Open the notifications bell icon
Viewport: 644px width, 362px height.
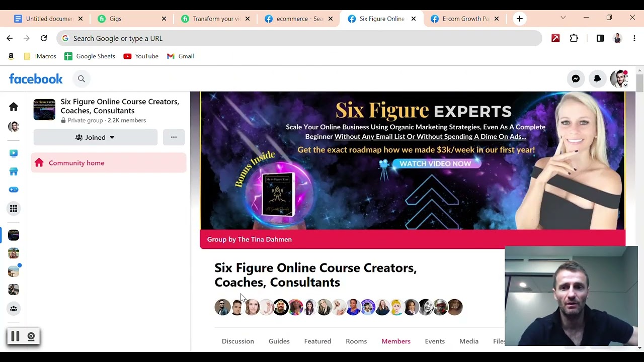coord(597,78)
